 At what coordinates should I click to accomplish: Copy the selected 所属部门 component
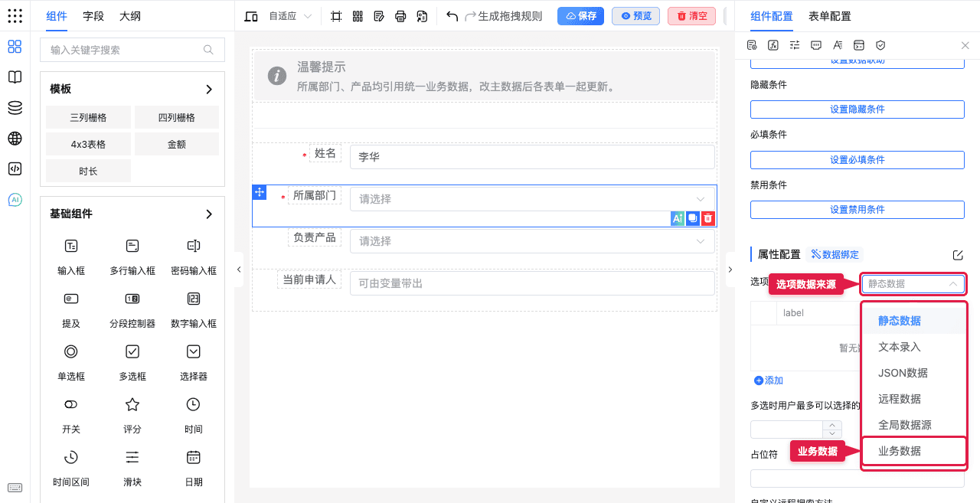click(692, 219)
